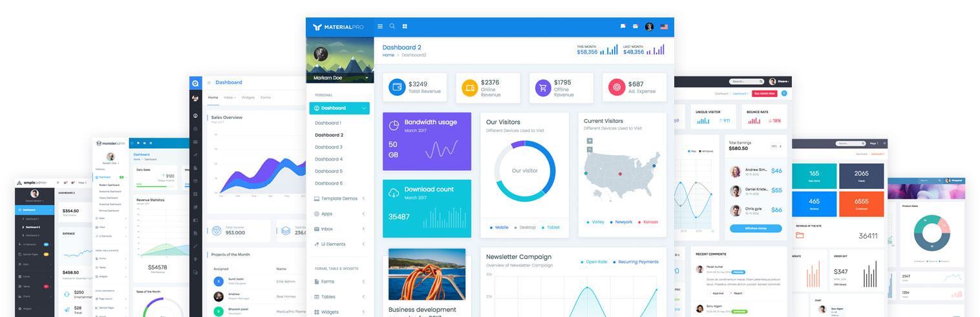Expand Template Demos in the sidebar
Screen dimensions: 980x317
point(363,199)
